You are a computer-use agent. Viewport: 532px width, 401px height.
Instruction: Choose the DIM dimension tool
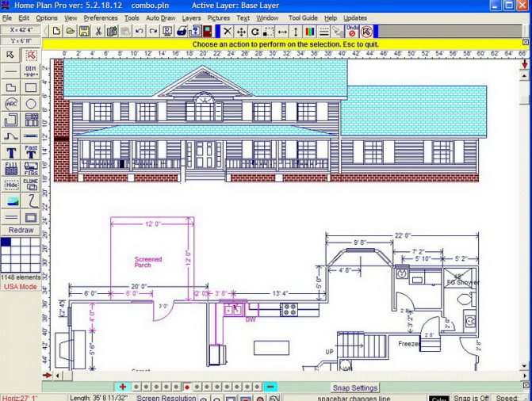tap(31, 71)
